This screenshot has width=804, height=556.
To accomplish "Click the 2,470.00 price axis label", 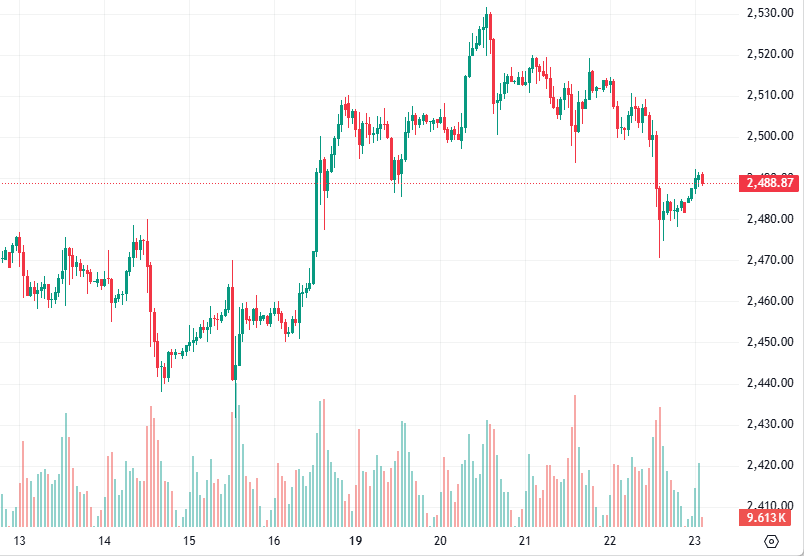I will point(770,260).
